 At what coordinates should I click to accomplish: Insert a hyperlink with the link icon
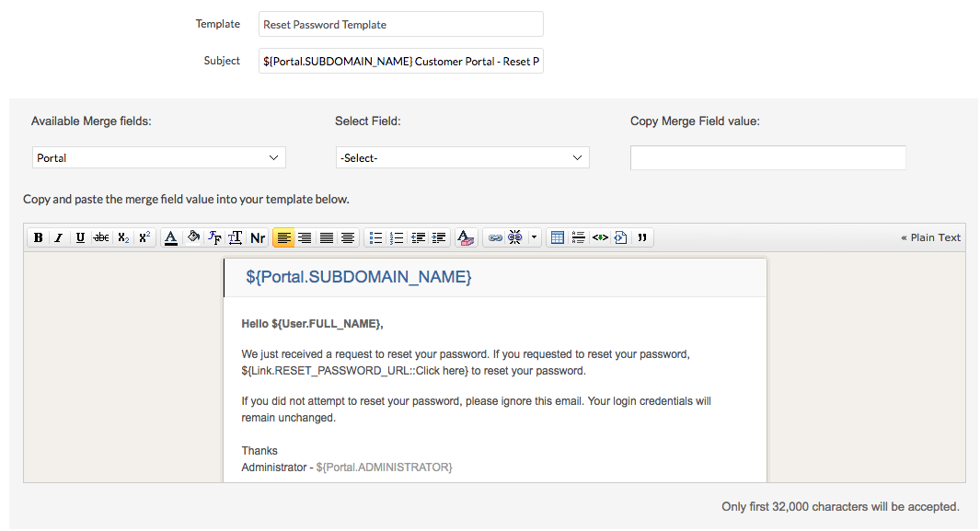coord(495,237)
